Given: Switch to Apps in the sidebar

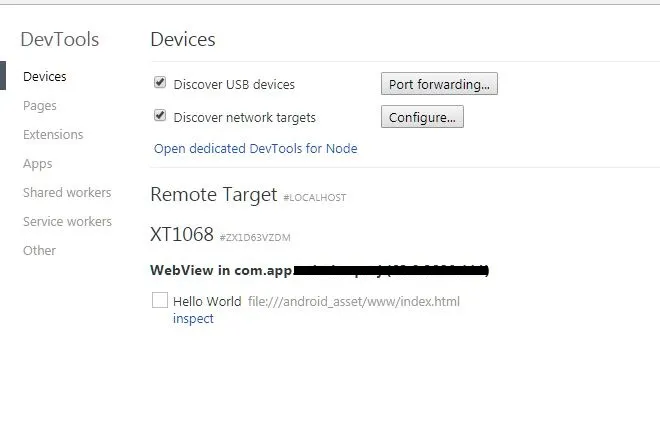Looking at the screenshot, I should coord(38,163).
